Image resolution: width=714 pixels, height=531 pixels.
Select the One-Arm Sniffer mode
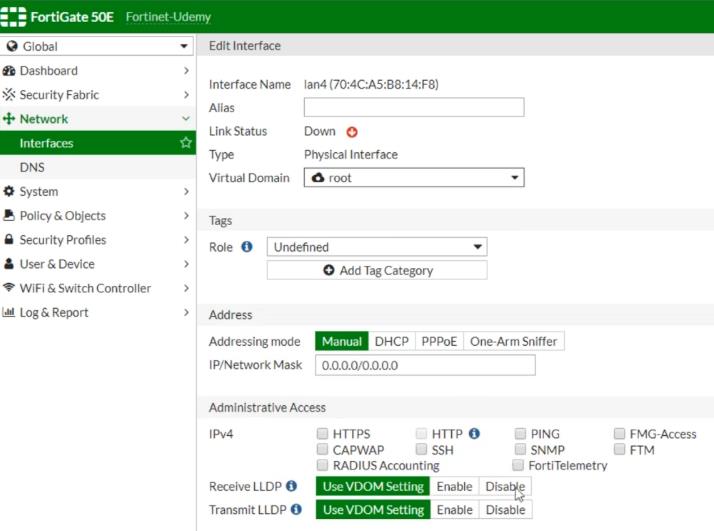(514, 341)
